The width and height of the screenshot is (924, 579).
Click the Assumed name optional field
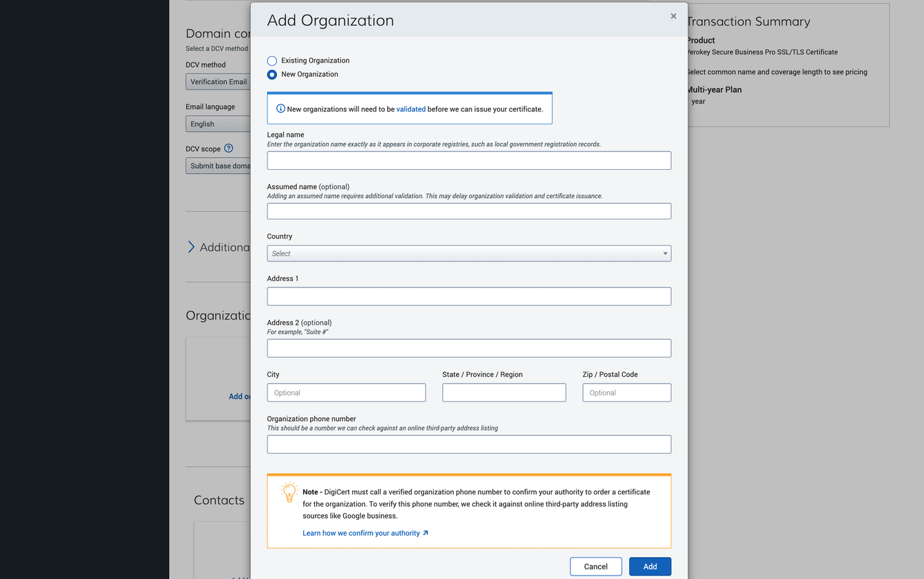469,211
